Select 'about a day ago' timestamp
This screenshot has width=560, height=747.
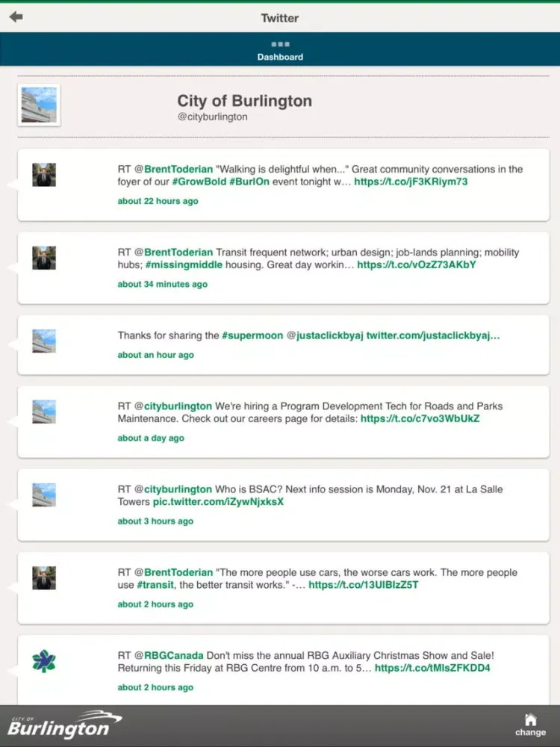click(151, 438)
